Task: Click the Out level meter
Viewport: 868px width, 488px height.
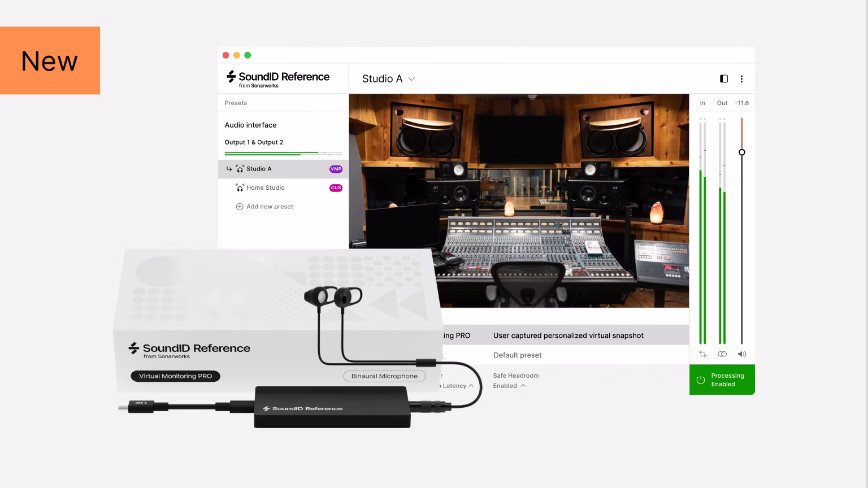Action: click(722, 230)
